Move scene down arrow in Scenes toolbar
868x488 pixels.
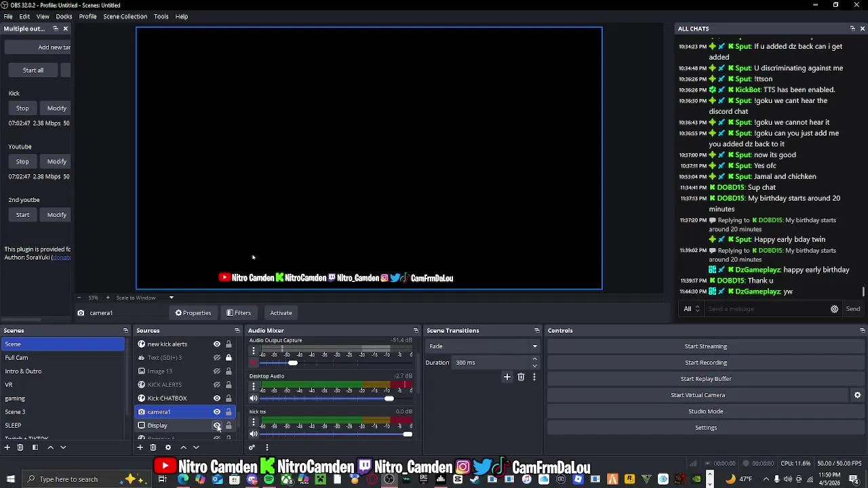tap(63, 447)
